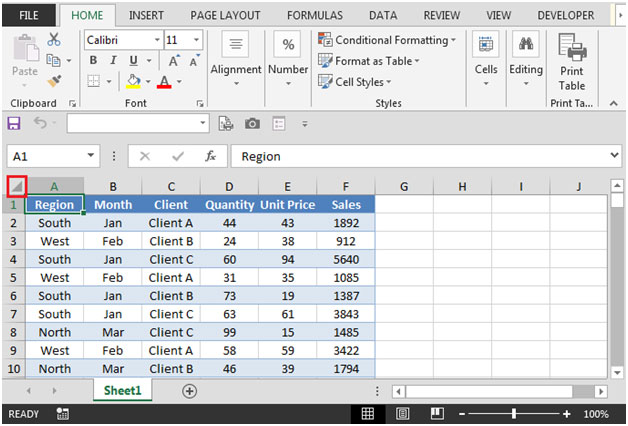Screen dimensions: 628x426
Task: Open the FILE menu
Action: pos(29,16)
